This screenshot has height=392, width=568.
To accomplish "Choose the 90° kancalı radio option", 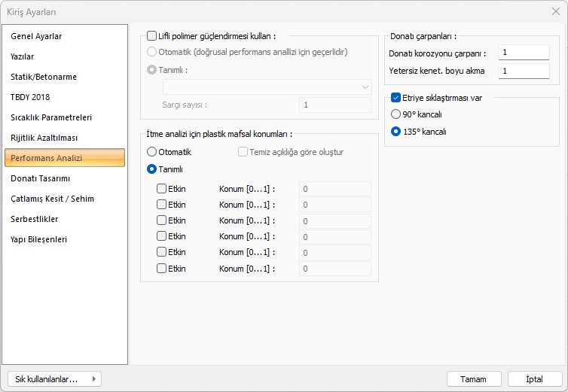I will pyautogui.click(x=396, y=114).
